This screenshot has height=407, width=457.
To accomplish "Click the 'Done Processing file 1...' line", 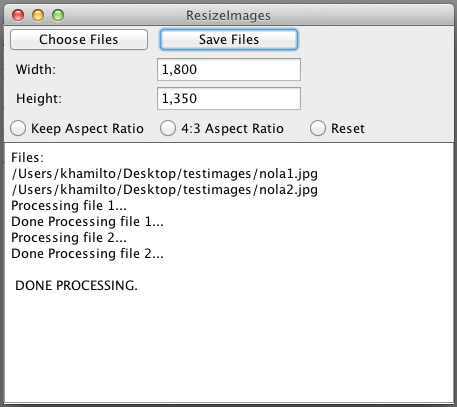I will (x=88, y=222).
